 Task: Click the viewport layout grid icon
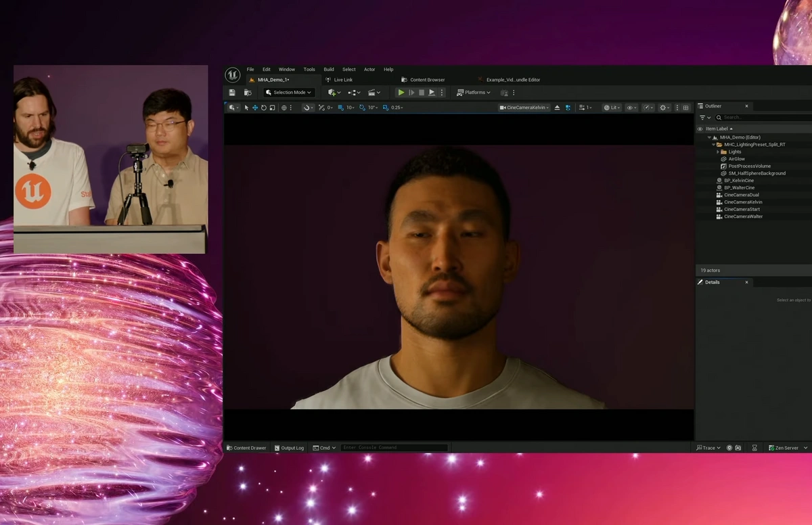click(685, 108)
